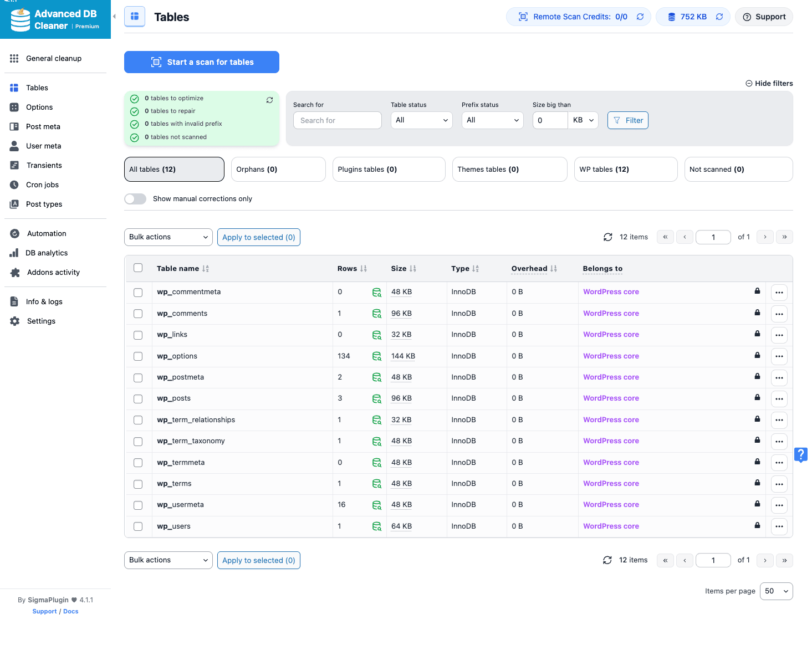Refresh the top 12 items list
Screen dimensions: 812x645
[x=608, y=237]
